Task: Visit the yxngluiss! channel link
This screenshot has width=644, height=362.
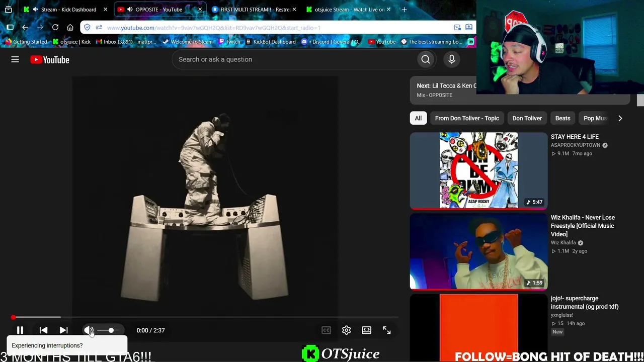Action: [x=562, y=315]
